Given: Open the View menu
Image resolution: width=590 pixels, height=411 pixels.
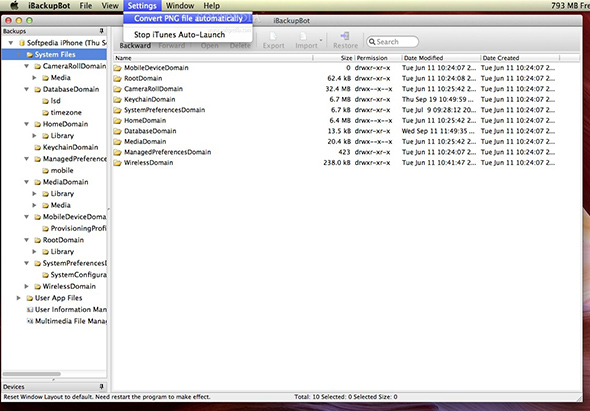Looking at the screenshot, I should click(x=110, y=6).
